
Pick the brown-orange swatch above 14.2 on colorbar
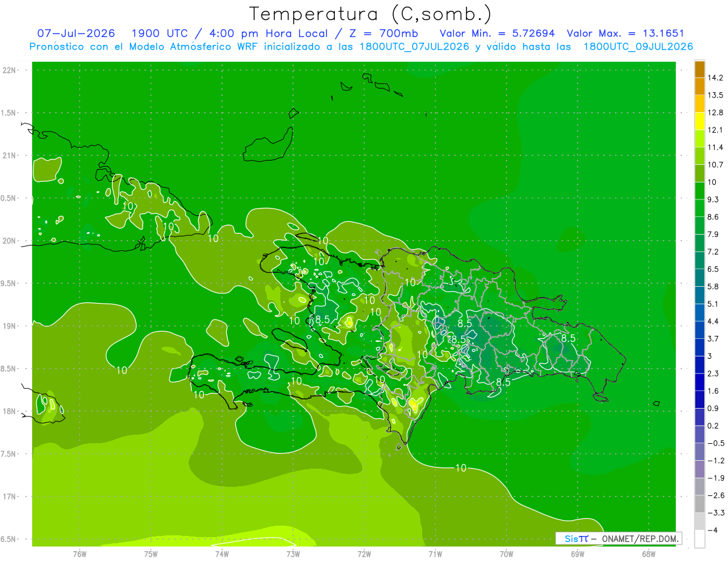699,69
